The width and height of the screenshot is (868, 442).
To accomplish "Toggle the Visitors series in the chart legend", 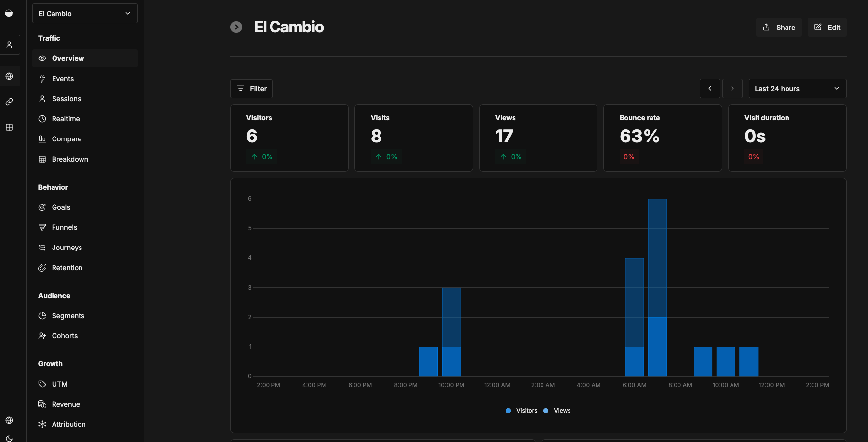I will click(521, 410).
